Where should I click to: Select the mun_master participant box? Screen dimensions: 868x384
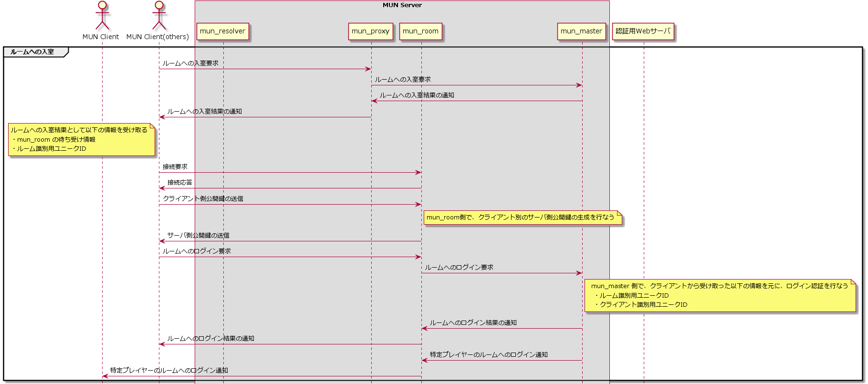pyautogui.click(x=581, y=31)
